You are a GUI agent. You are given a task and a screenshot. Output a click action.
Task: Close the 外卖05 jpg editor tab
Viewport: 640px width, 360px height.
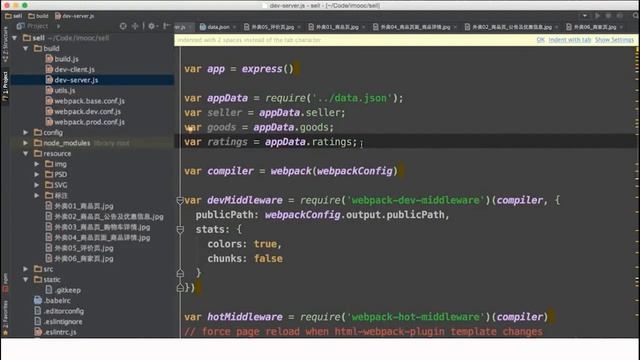(299, 27)
